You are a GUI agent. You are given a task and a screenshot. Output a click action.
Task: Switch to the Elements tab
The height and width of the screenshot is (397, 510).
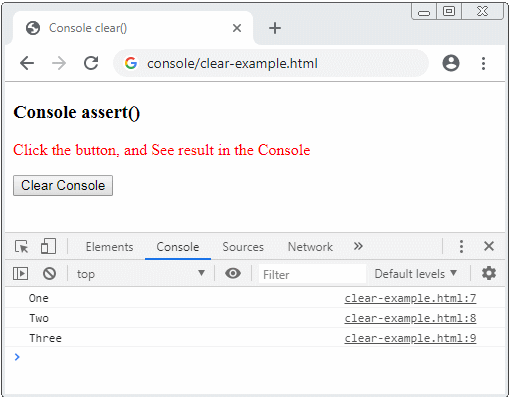(109, 247)
